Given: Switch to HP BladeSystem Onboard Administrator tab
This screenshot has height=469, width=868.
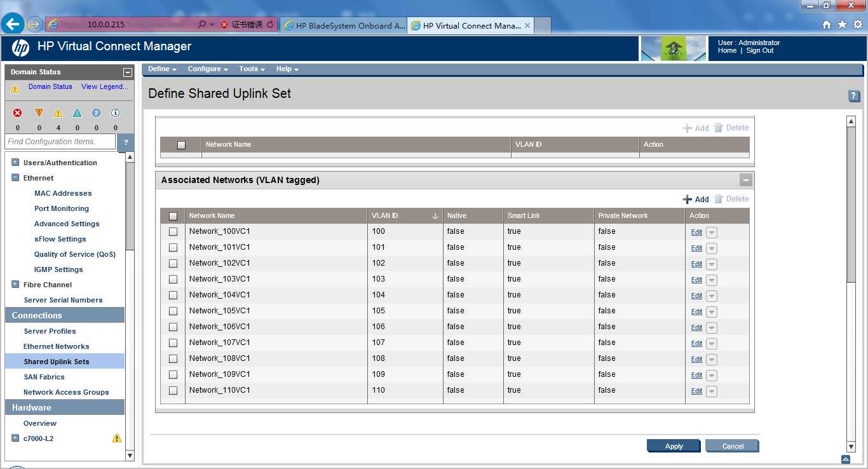Looking at the screenshot, I should coord(343,25).
